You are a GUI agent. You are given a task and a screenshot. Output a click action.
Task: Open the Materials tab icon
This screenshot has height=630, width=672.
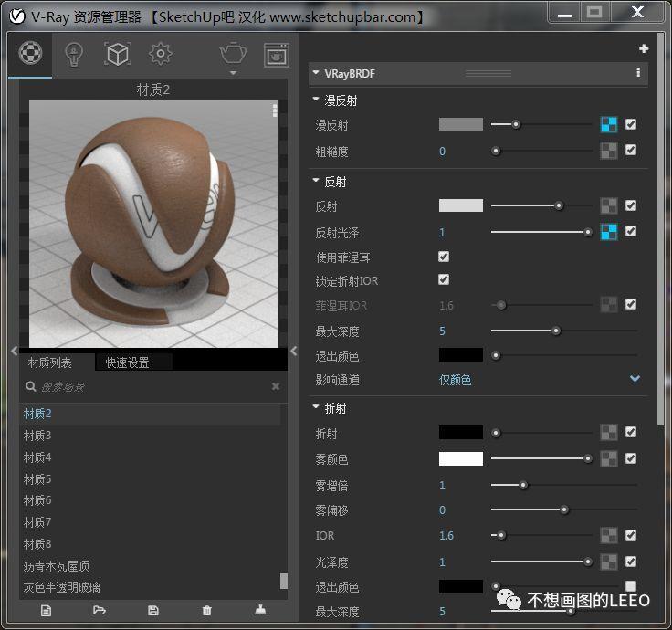(x=30, y=54)
